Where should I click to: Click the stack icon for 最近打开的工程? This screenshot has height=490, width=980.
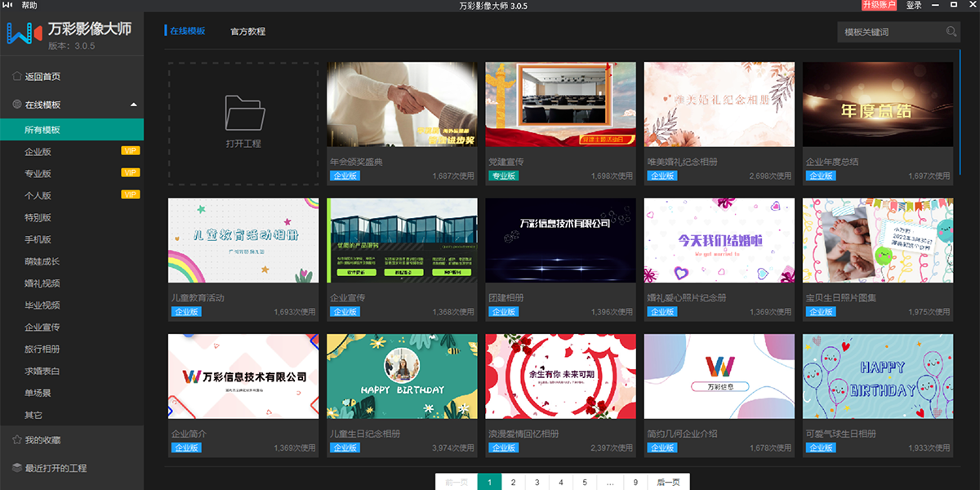tap(16, 468)
